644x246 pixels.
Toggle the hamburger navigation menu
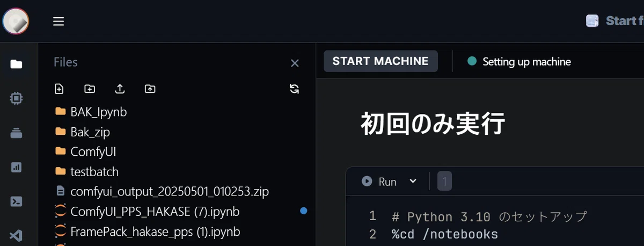[58, 21]
